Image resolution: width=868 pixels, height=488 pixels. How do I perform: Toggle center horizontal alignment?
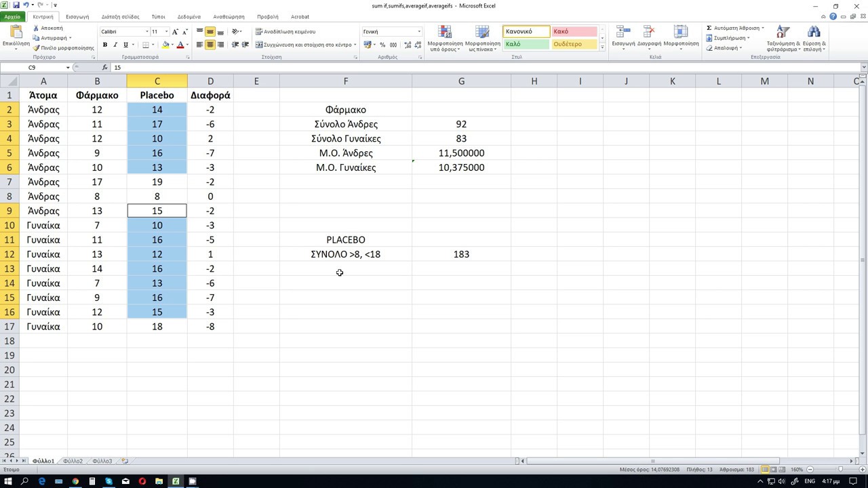point(210,45)
